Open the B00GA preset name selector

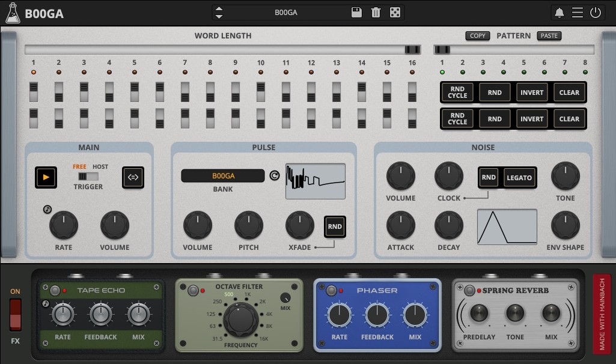pos(285,13)
